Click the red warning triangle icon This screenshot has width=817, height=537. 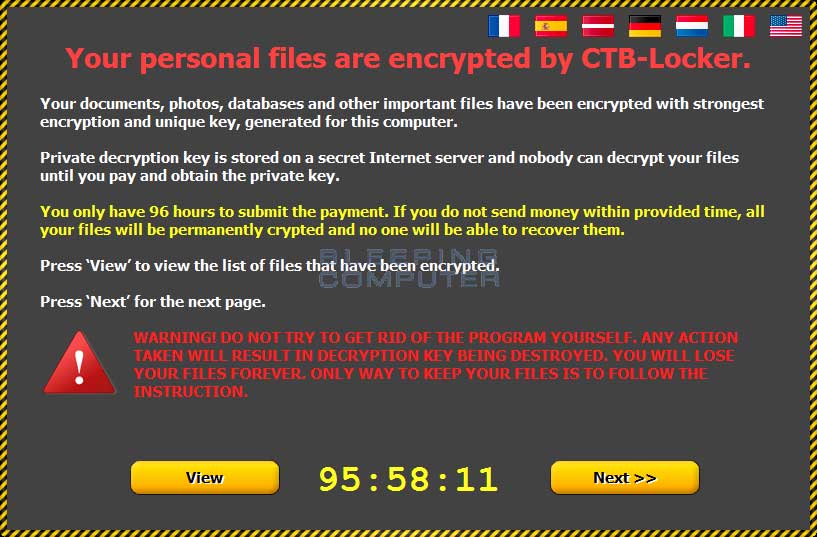(x=79, y=363)
